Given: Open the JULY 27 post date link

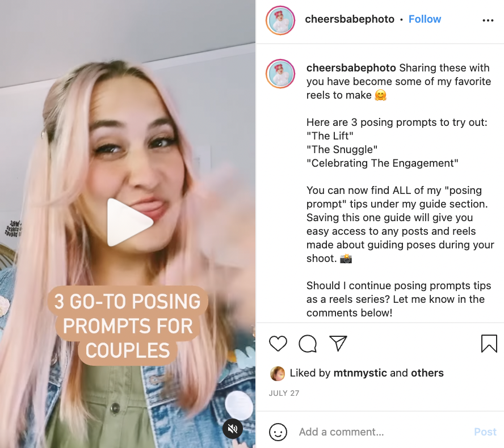Looking at the screenshot, I should coord(284,393).
